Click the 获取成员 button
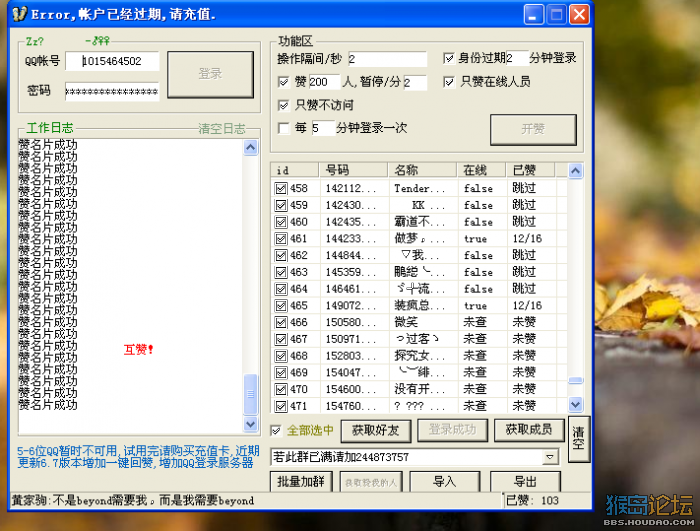The width and height of the screenshot is (700, 531). [529, 431]
